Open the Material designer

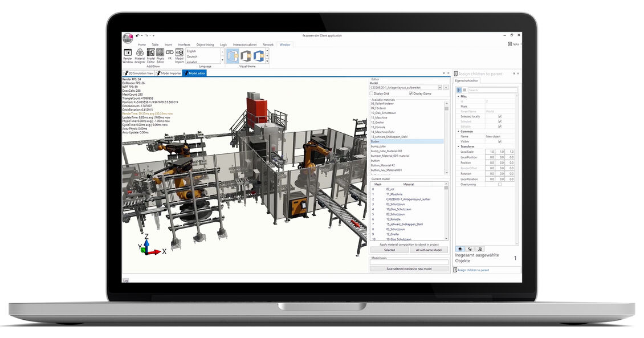pos(140,56)
